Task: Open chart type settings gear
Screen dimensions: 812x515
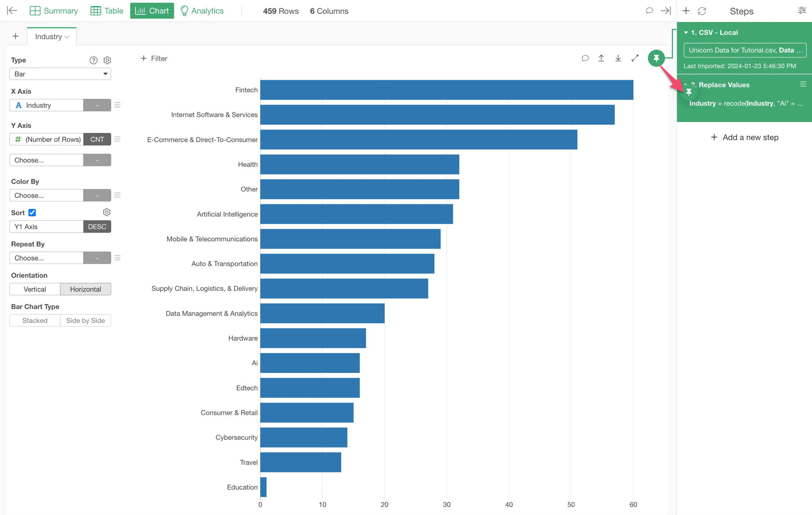Action: coord(107,60)
